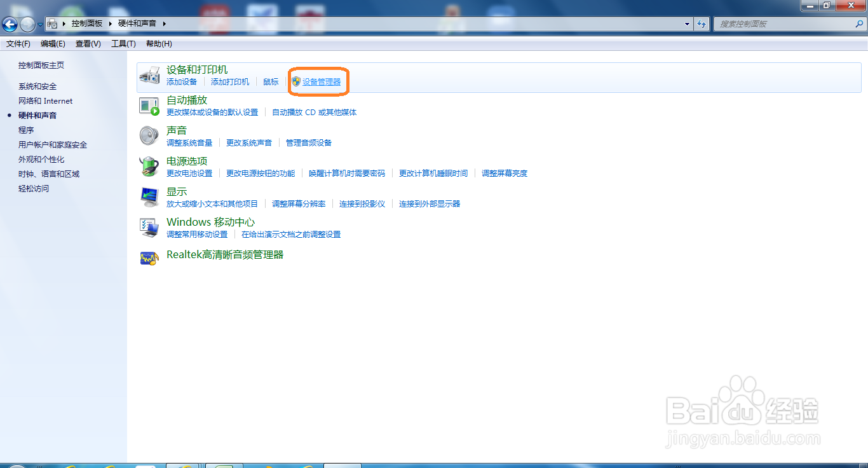The width and height of the screenshot is (868, 468).
Task: Open 轻松访问 category
Action: coord(34,189)
